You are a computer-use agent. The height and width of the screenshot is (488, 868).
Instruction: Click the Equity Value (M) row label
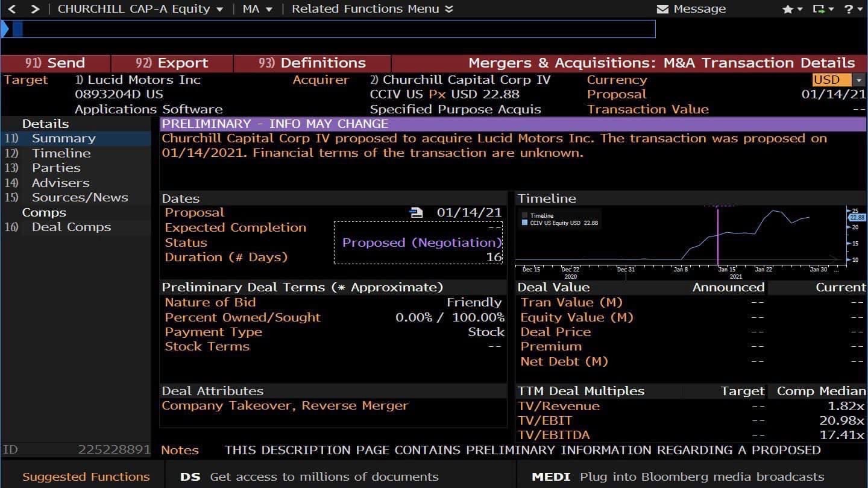pyautogui.click(x=577, y=317)
